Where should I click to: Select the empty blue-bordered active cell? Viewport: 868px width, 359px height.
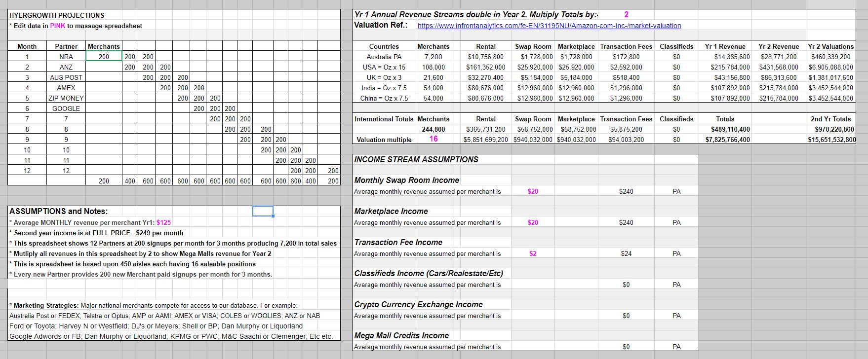click(x=262, y=211)
